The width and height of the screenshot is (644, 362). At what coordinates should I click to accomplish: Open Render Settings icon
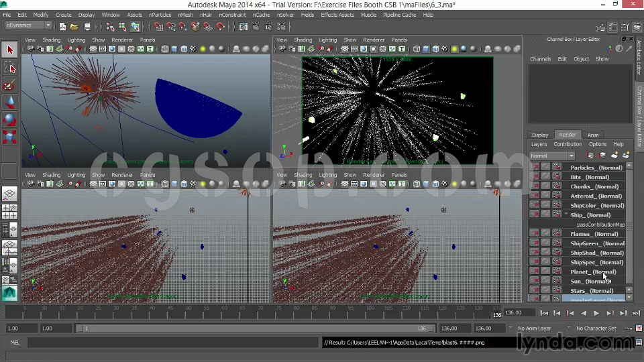pos(282,27)
